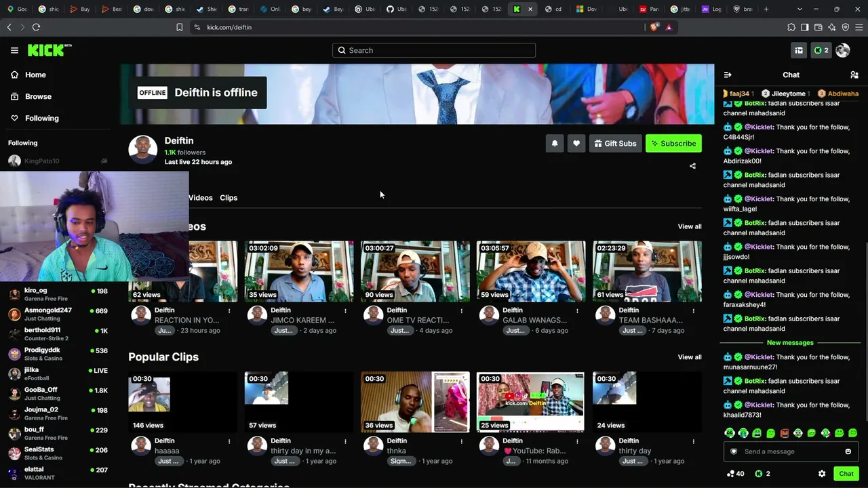The height and width of the screenshot is (488, 868).
Task: Open options menu for TEAM BASHAAA... video
Action: tap(693, 311)
